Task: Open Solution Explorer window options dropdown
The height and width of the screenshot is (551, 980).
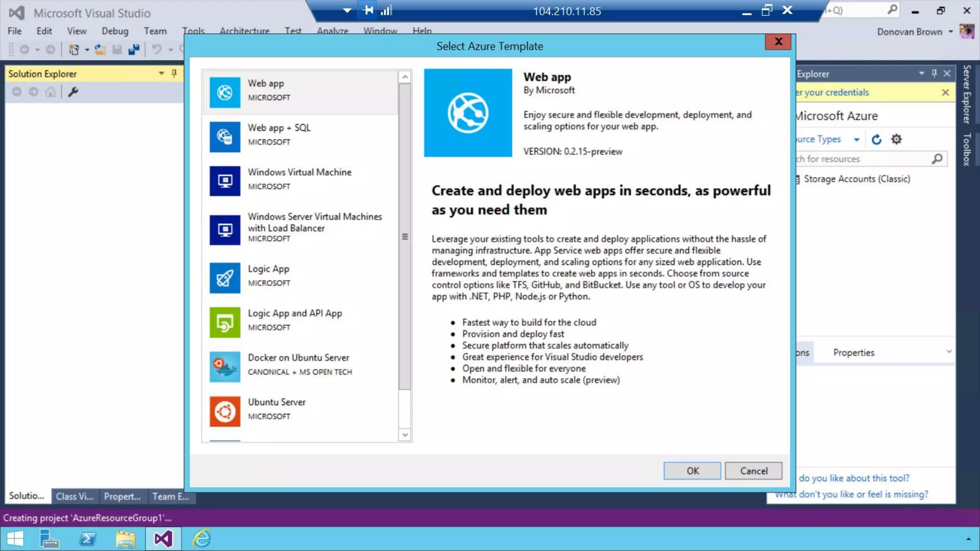Action: pos(161,73)
